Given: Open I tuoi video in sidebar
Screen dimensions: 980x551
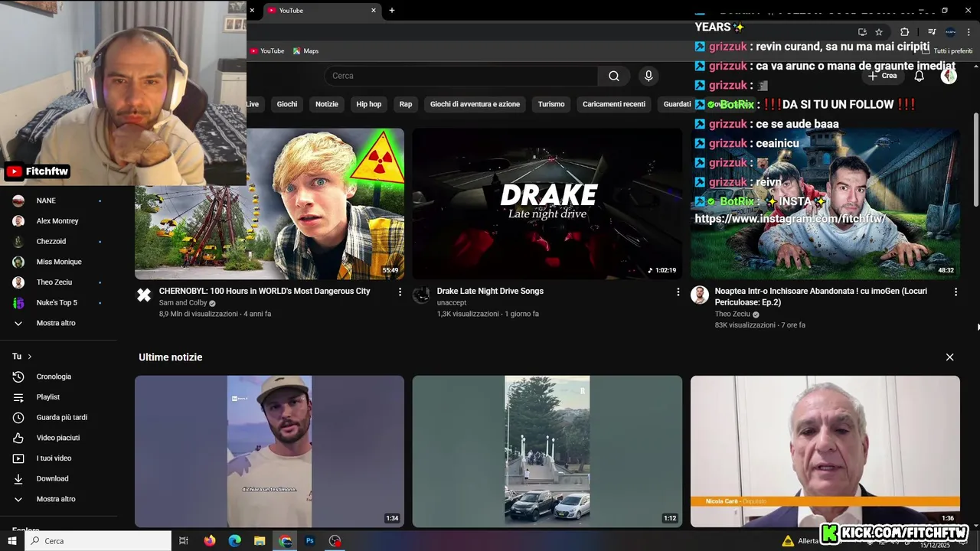Looking at the screenshot, I should (x=54, y=458).
